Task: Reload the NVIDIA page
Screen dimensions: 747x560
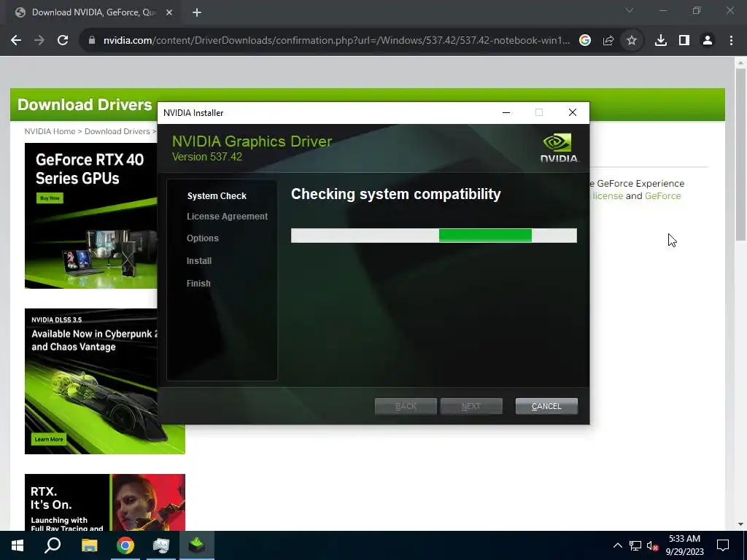Action: tap(63, 41)
